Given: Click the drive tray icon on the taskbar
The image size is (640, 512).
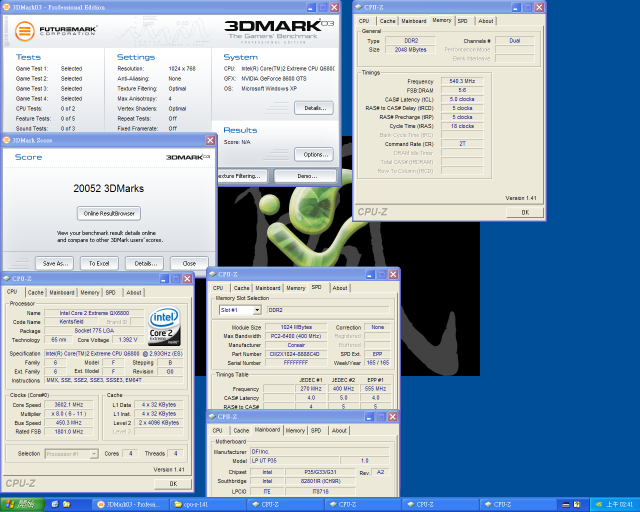Looking at the screenshot, I should pyautogui.click(x=565, y=505).
